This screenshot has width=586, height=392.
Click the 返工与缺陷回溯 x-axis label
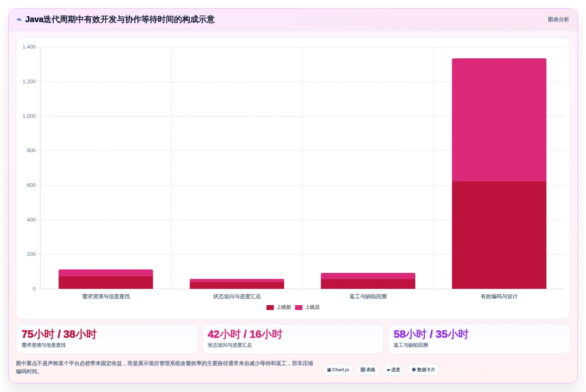coord(368,297)
